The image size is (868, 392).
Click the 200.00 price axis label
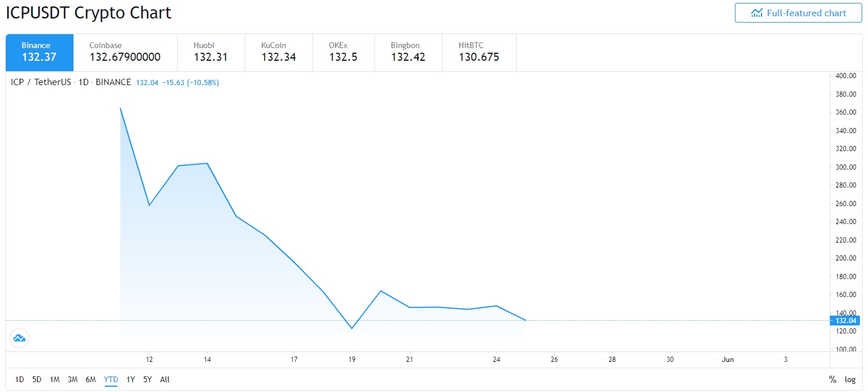tap(845, 258)
